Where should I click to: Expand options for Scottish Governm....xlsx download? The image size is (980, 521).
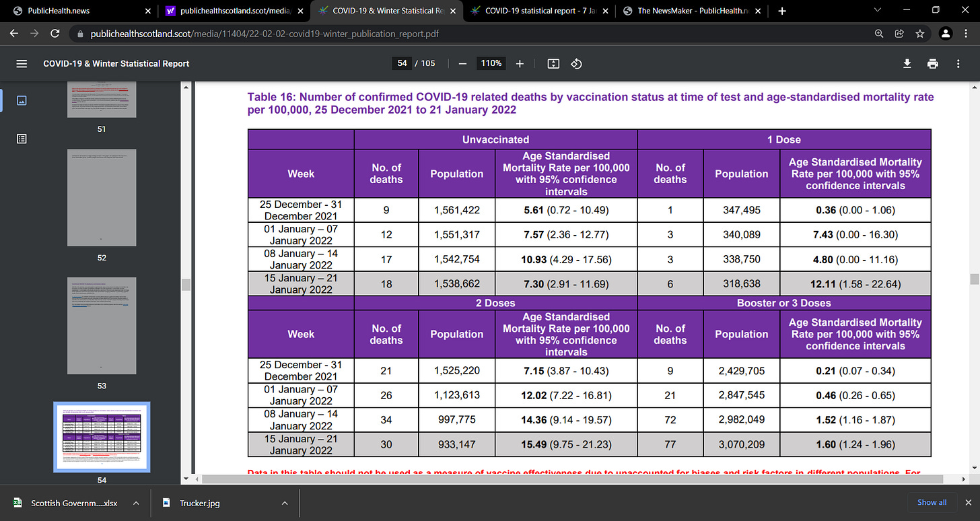[x=136, y=503]
